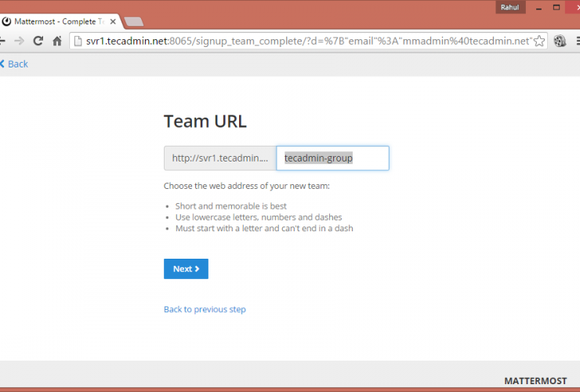
Task: Click the Back link at the top left
Action: click(14, 64)
